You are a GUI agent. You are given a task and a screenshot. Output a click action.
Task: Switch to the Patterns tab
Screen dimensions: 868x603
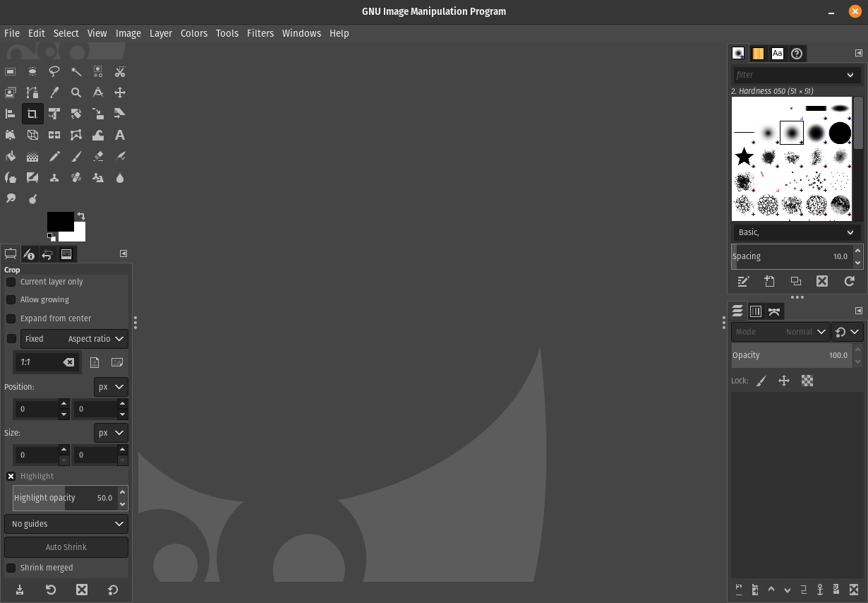coord(758,54)
